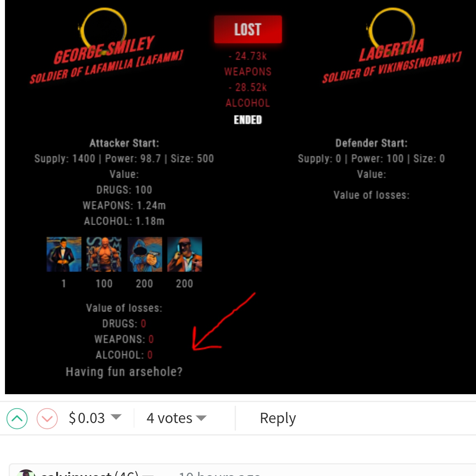Open the Soldier of LaFamilia gang link
Screen dimensions: 476x476
pos(107,67)
